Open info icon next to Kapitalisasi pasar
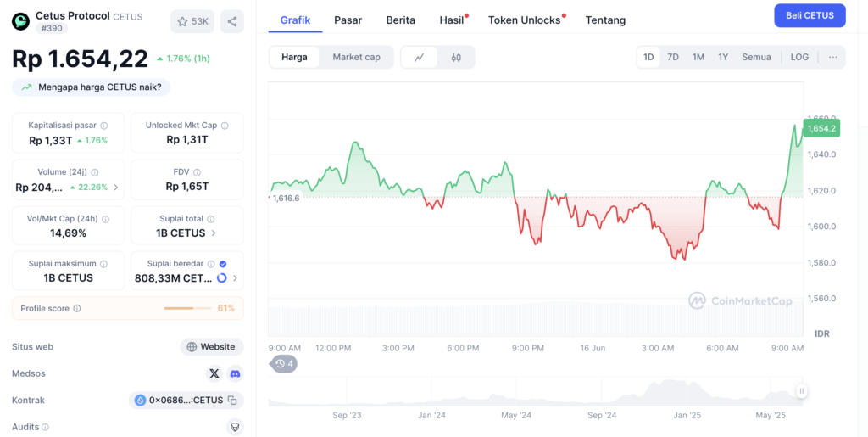 tap(104, 126)
